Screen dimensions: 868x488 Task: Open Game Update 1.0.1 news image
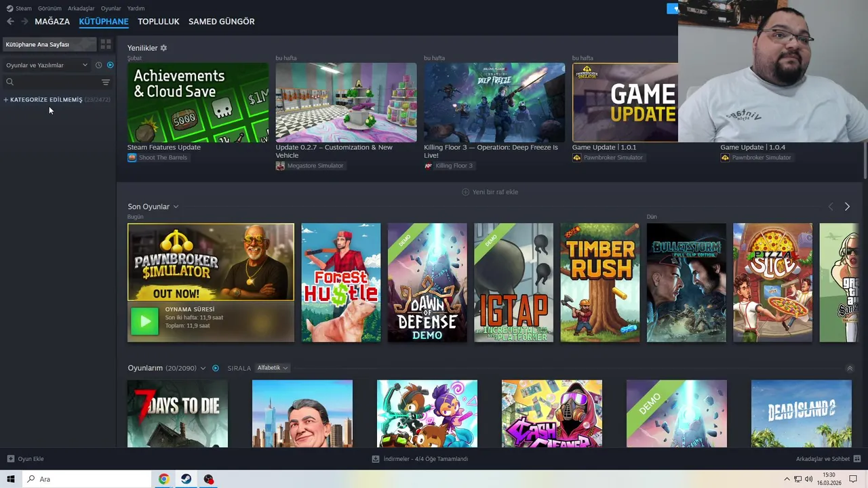tap(625, 102)
